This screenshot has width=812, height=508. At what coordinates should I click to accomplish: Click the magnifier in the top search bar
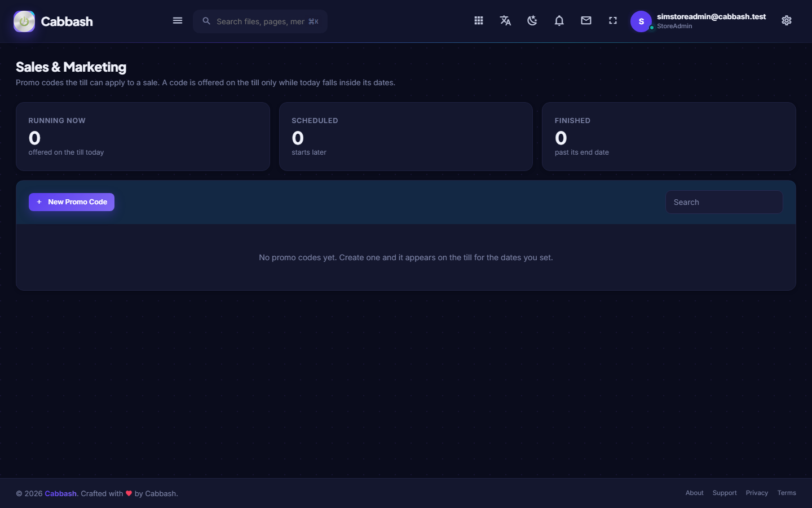tap(206, 21)
